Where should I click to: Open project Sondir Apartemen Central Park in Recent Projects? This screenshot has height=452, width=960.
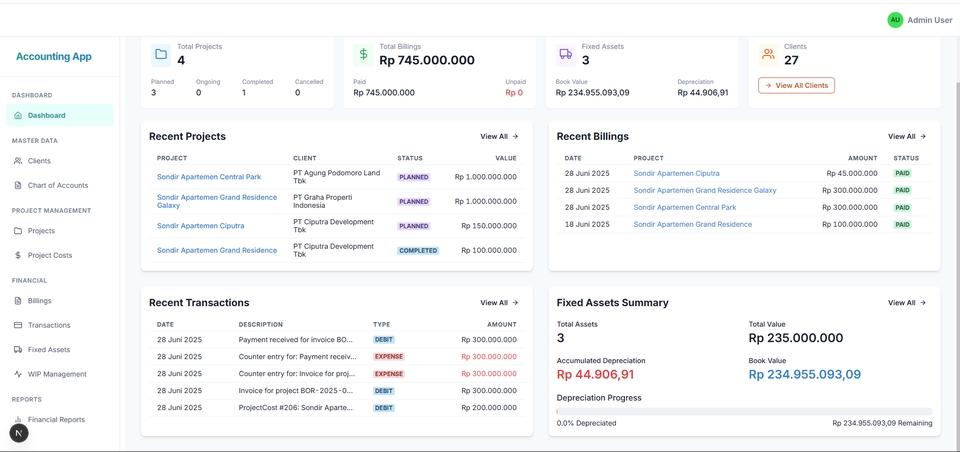pyautogui.click(x=209, y=177)
